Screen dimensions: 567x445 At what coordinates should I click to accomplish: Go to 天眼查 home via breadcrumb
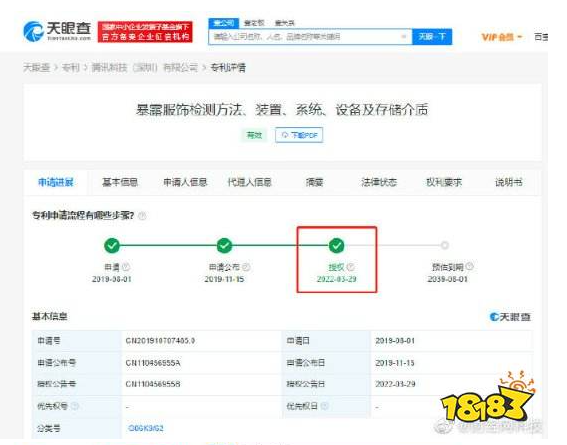pyautogui.click(x=36, y=68)
